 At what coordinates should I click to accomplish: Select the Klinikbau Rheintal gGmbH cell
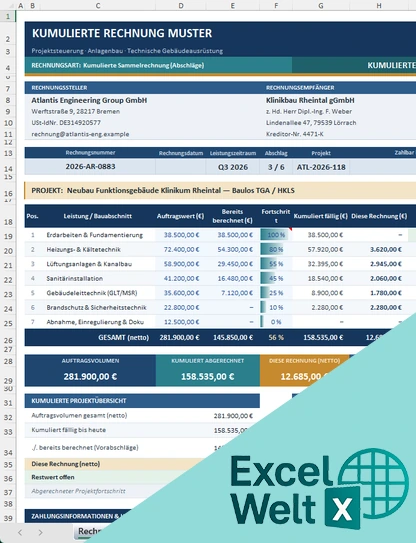(x=310, y=100)
